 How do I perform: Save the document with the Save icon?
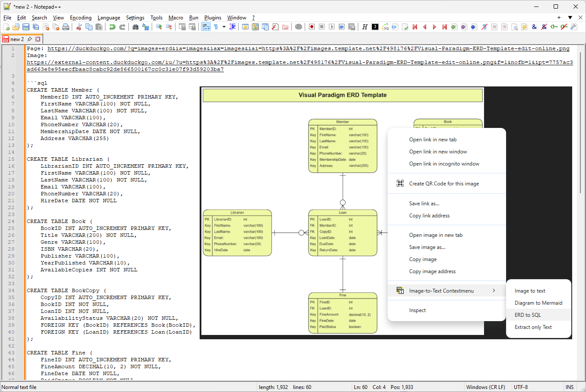click(x=26, y=27)
